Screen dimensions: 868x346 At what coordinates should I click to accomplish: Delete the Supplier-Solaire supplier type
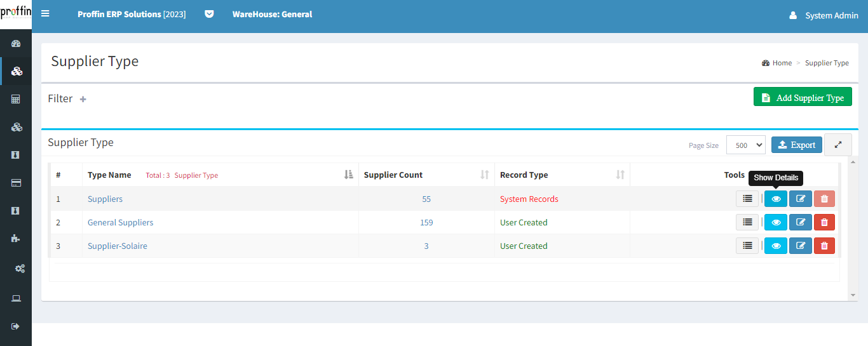coord(824,246)
